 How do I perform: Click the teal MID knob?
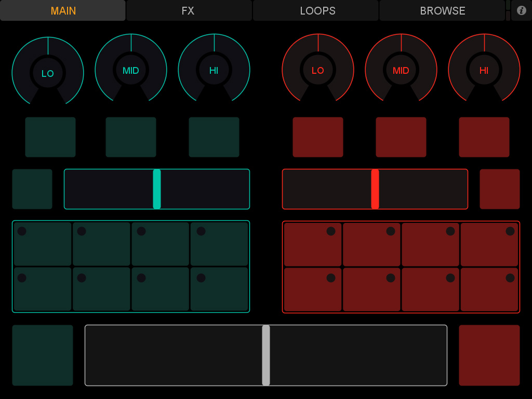(x=131, y=70)
